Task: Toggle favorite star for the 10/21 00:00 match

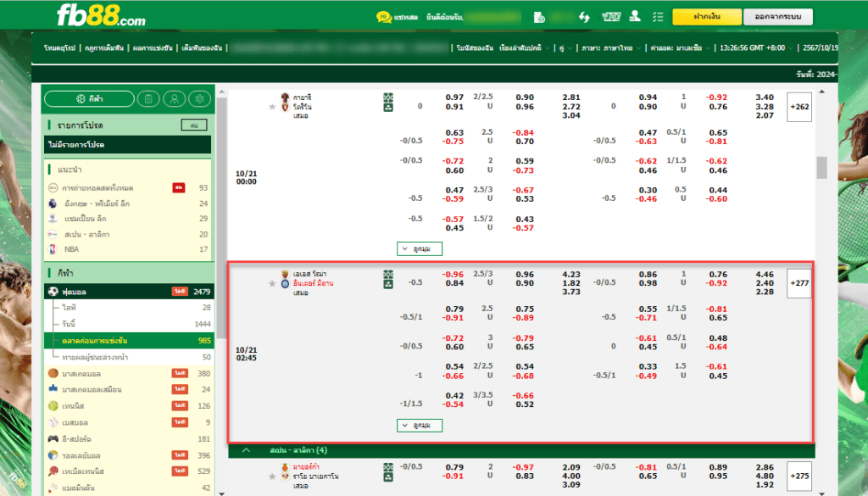Action: point(272,107)
